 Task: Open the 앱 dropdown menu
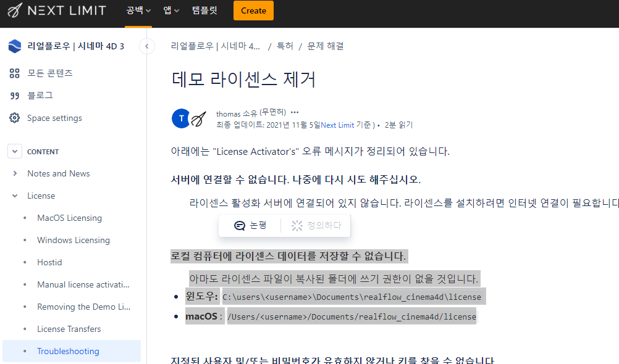coord(171,10)
